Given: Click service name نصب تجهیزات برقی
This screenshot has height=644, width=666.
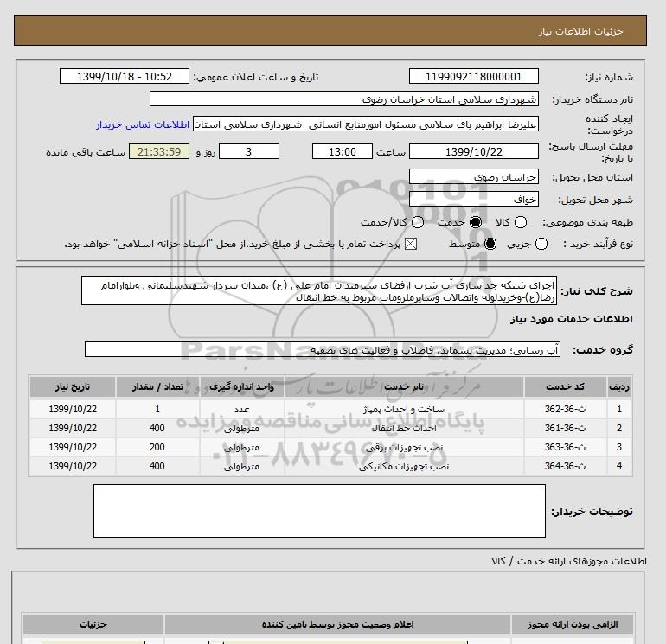Looking at the screenshot, I should tap(404, 448).
